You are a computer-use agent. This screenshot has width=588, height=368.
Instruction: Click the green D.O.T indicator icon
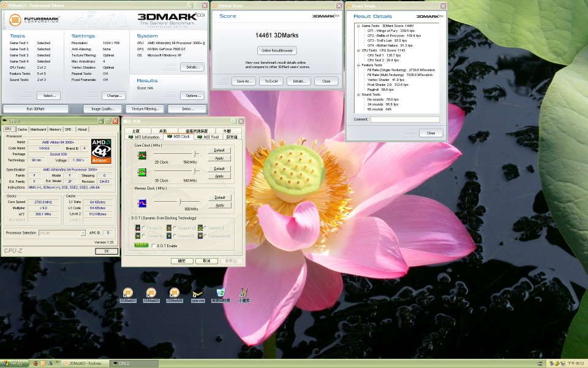(x=141, y=245)
